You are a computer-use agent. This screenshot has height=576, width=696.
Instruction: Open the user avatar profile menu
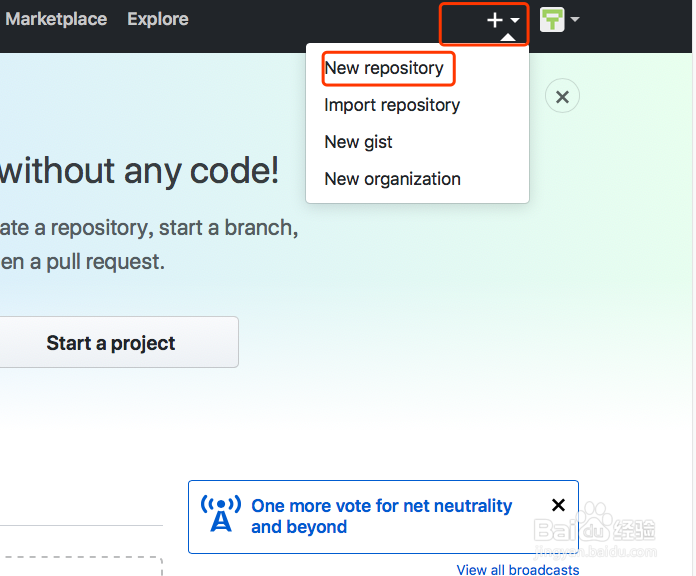click(559, 20)
